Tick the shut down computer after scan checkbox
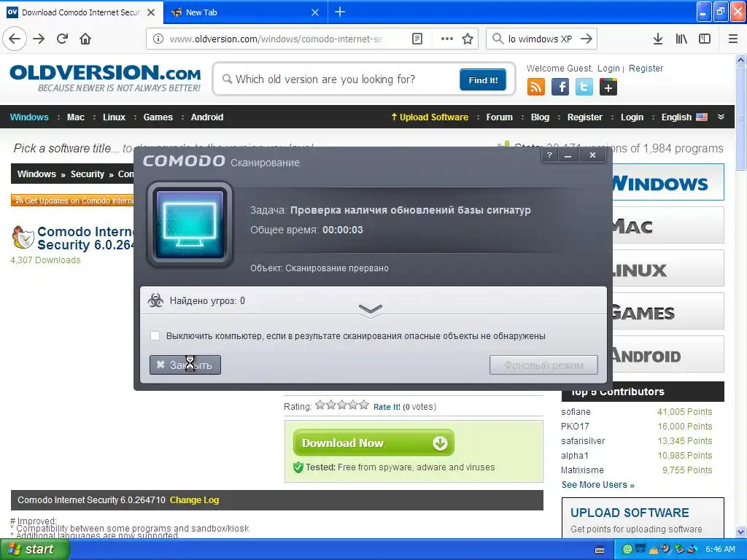This screenshot has height=560, width=747. coord(155,335)
